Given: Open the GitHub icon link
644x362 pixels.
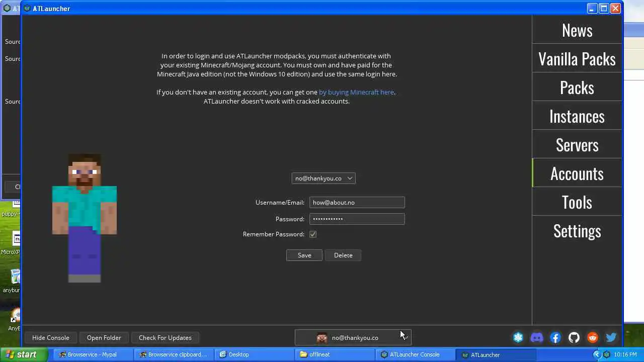Looking at the screenshot, I should click(574, 338).
